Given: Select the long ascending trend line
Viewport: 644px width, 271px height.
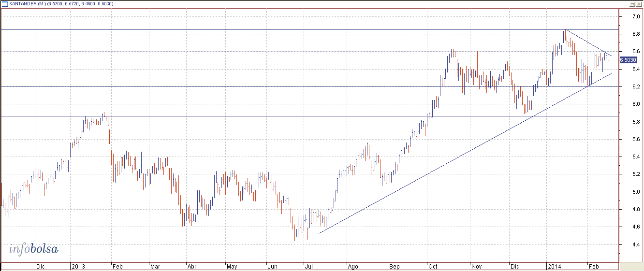Looking at the screenshot, I should point(464,155).
